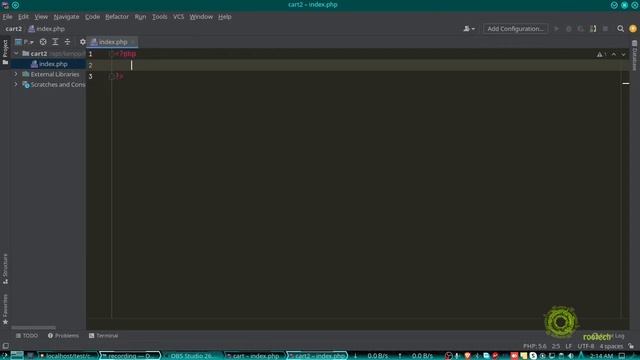Open the Navigate menu
640x360 pixels.
coord(66,17)
